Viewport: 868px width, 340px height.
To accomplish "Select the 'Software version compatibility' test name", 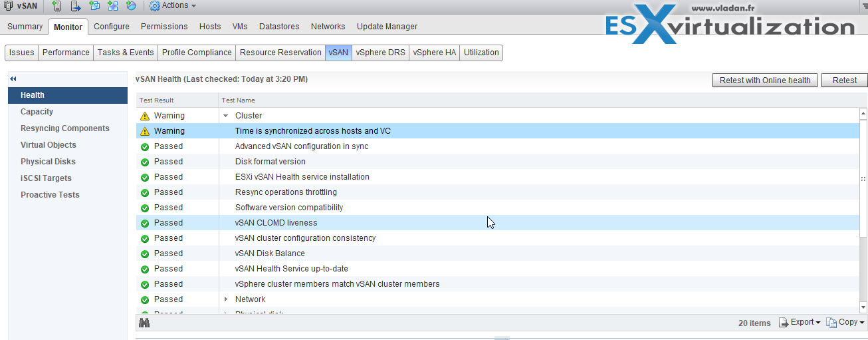I will [x=289, y=208].
